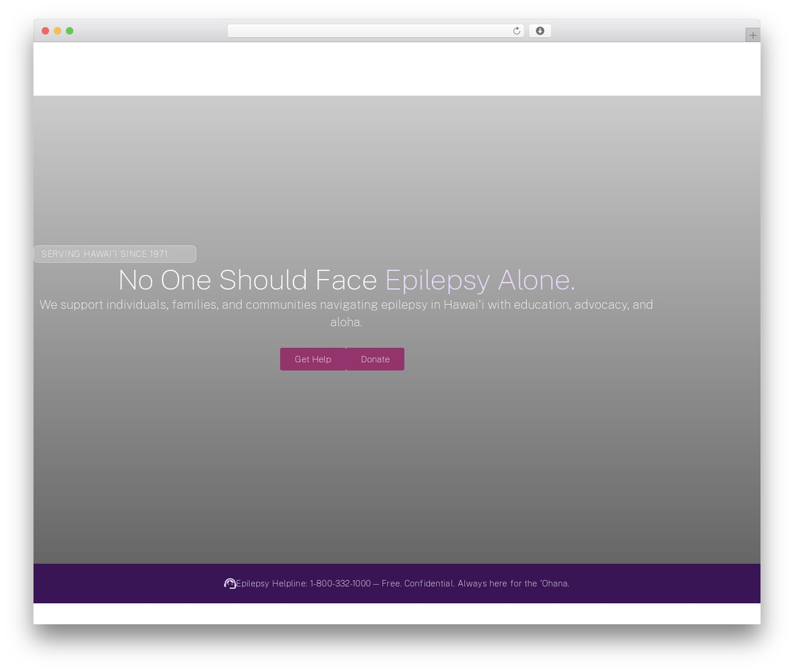This screenshot has width=794, height=672.
Task: Minimize the window with yellow button
Action: pos(58,31)
